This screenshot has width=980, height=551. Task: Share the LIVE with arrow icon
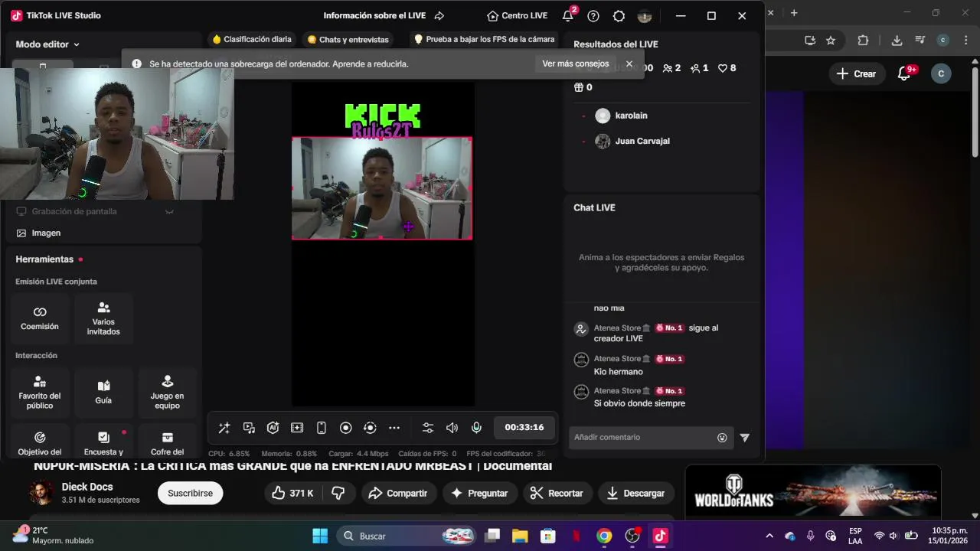click(439, 15)
